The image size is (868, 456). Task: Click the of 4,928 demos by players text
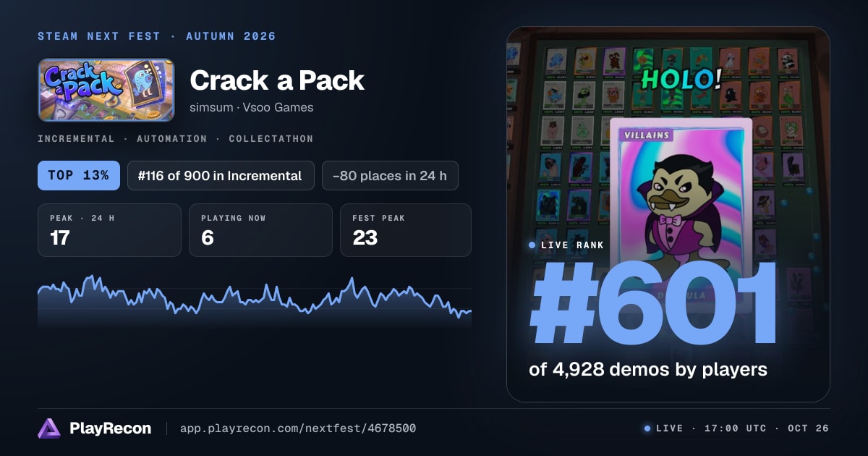647,369
